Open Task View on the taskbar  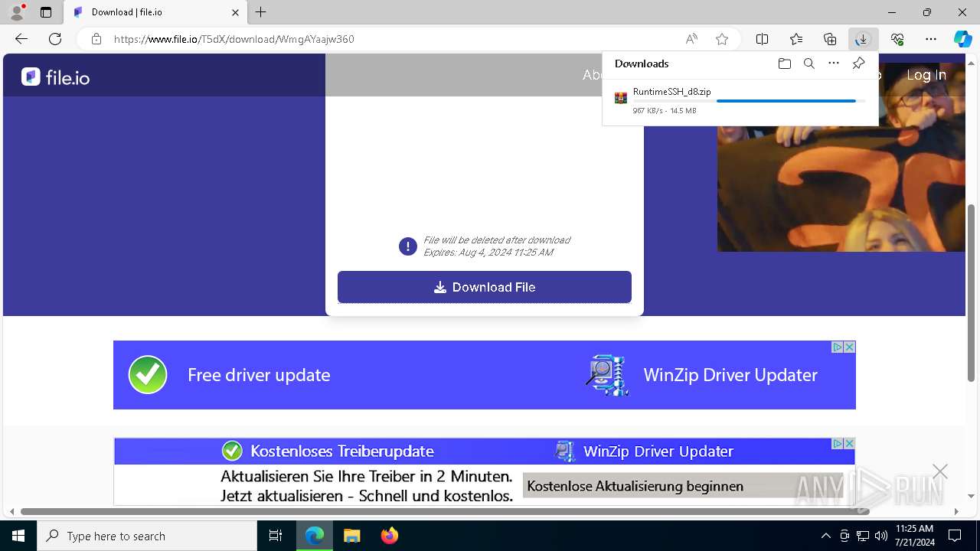coord(276,536)
